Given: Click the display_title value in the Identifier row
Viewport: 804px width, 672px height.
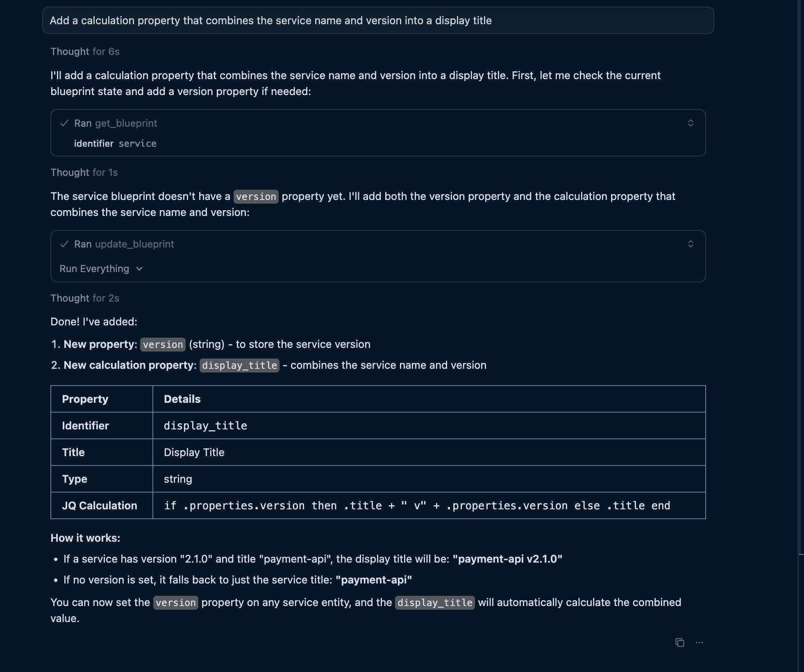Looking at the screenshot, I should click(205, 426).
